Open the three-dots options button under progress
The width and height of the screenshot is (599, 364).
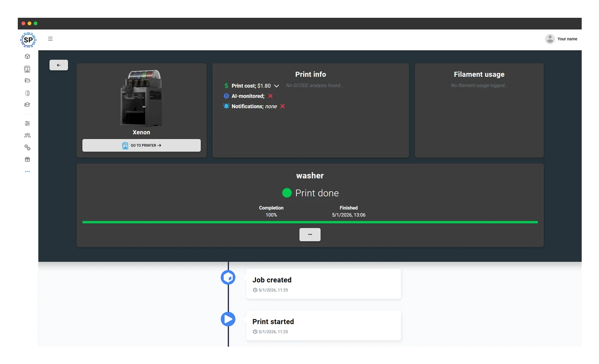click(x=310, y=234)
